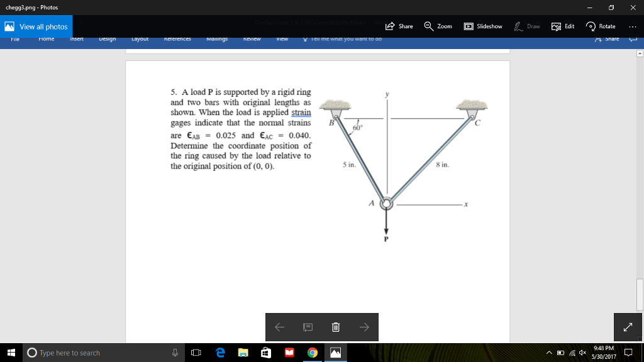Share the photo using the Share icon
The image size is (644, 362).
pyautogui.click(x=399, y=27)
